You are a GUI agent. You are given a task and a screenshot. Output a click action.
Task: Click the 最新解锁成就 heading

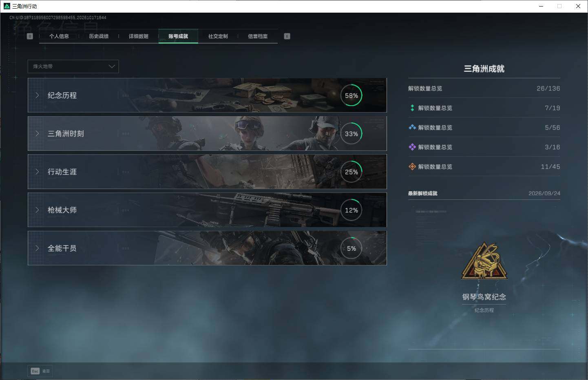422,193
